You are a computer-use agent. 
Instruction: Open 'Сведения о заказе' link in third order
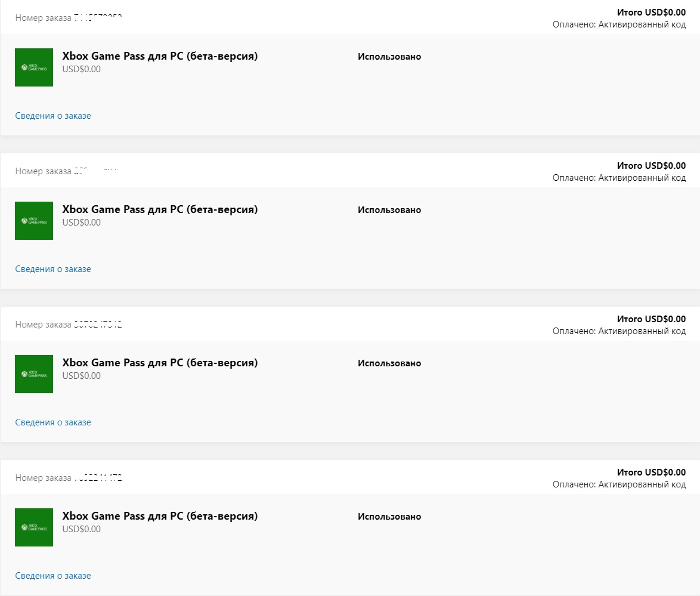(53, 422)
